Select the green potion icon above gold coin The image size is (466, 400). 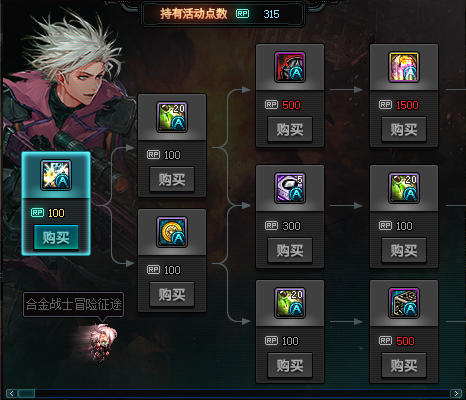172,117
